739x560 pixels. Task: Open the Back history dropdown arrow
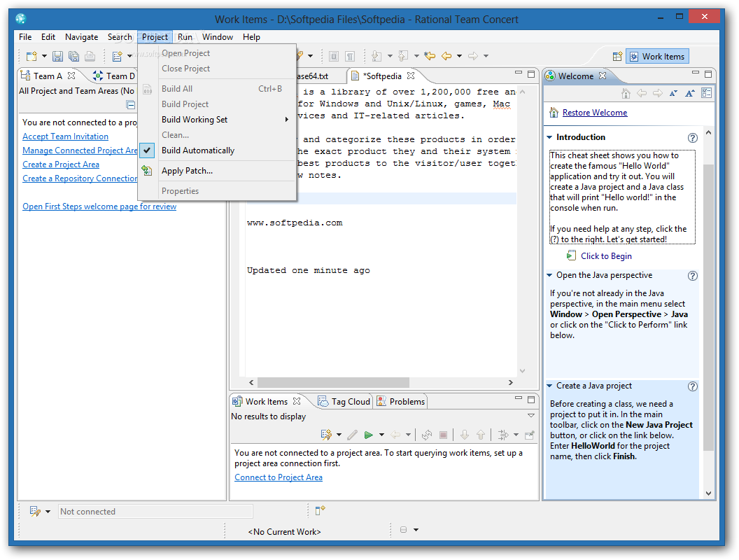pos(459,56)
